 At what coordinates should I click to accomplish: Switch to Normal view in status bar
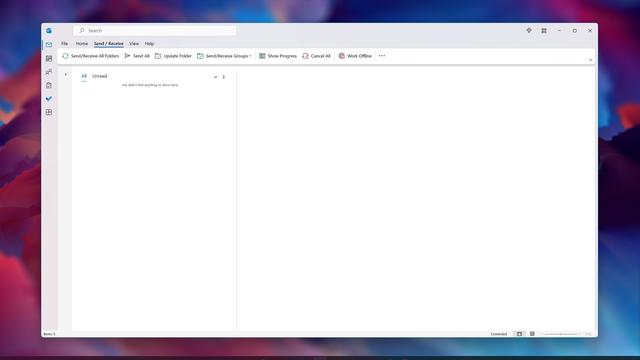(519, 334)
